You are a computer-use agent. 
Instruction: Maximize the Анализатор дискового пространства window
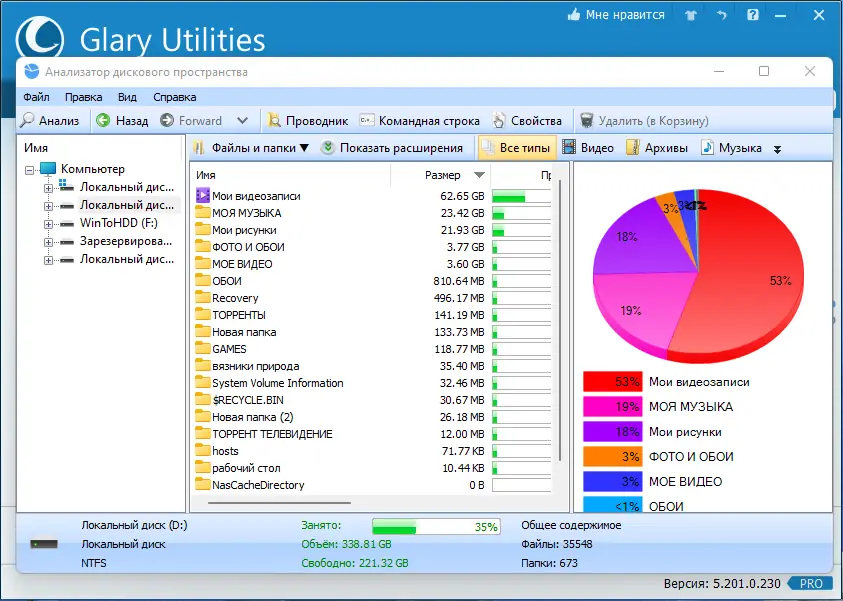pos(764,71)
